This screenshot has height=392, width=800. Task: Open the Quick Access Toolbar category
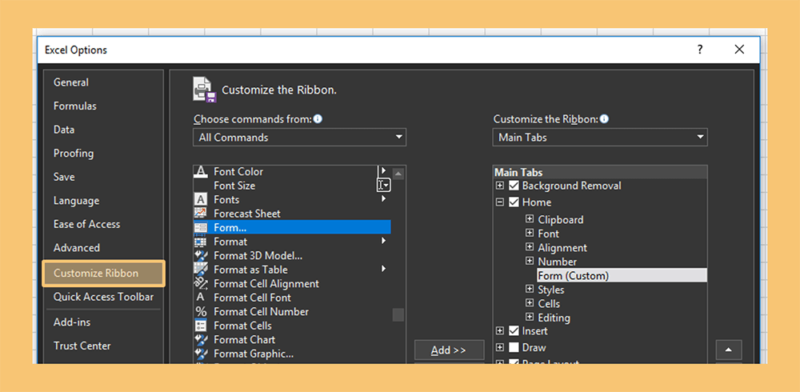pyautogui.click(x=104, y=297)
